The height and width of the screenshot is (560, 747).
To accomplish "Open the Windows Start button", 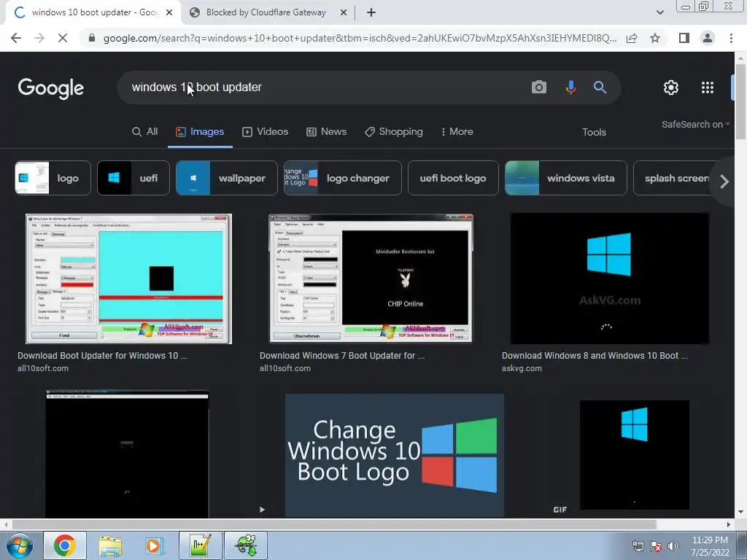I will click(x=20, y=545).
